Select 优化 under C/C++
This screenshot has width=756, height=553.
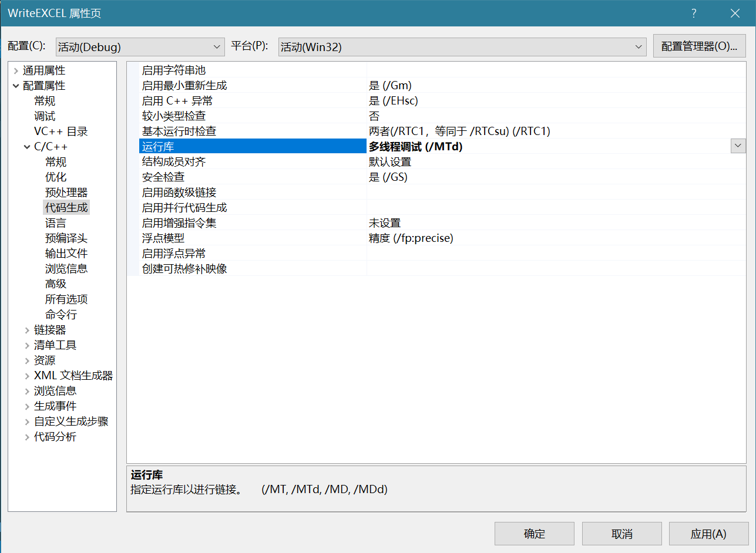[56, 177]
